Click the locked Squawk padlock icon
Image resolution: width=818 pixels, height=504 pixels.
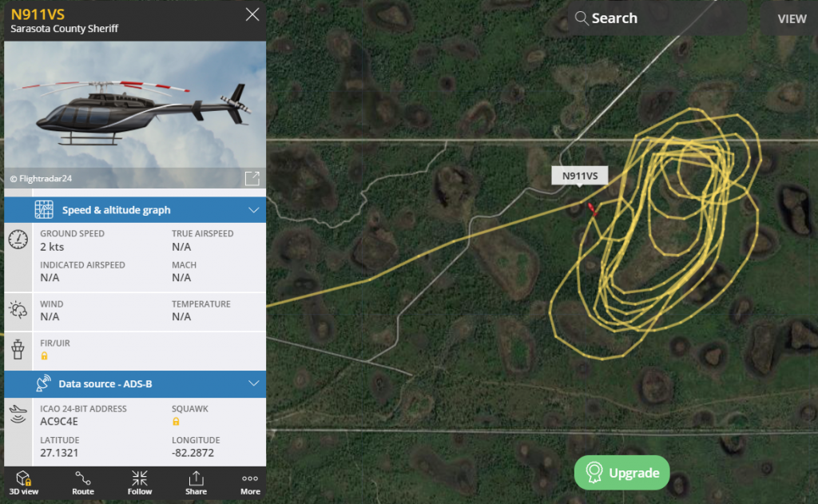[x=176, y=422]
